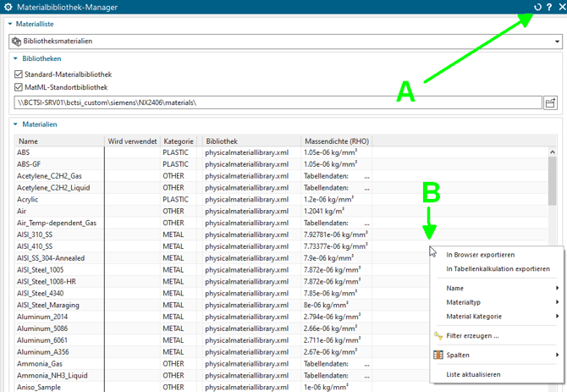The image size is (567, 392).
Task: Toggle the MatML-Standortbibliothek checkbox
Action: coord(19,86)
